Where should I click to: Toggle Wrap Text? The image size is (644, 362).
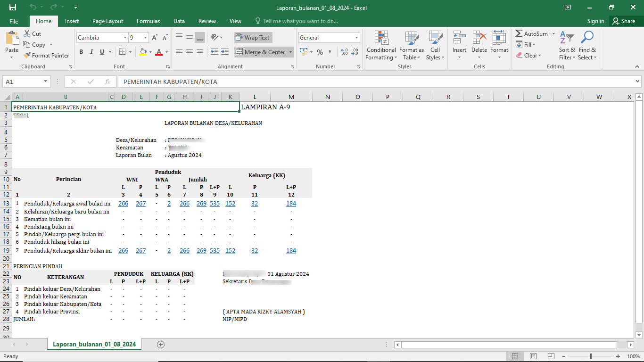253,38
